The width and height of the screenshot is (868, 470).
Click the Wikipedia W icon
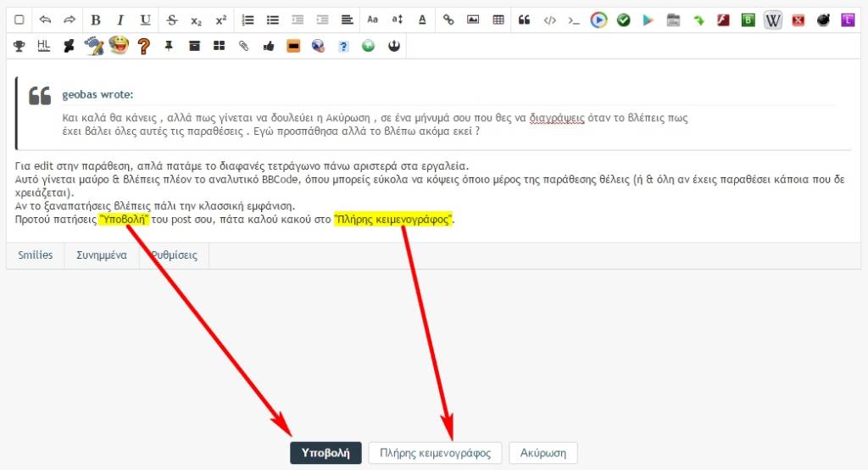773,21
